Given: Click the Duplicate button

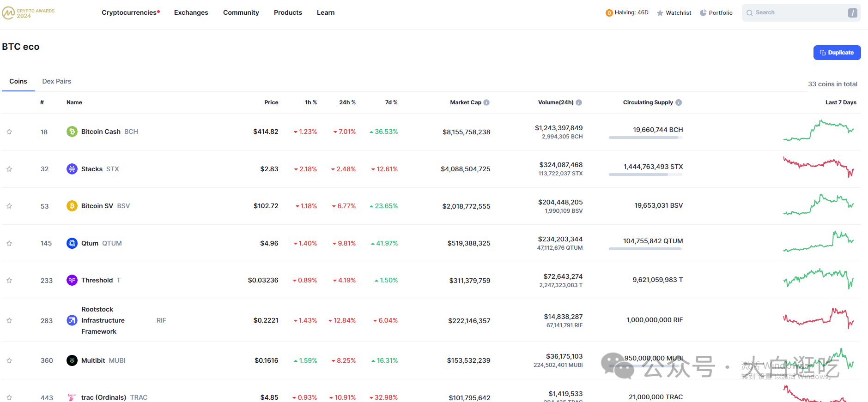Looking at the screenshot, I should coord(837,53).
